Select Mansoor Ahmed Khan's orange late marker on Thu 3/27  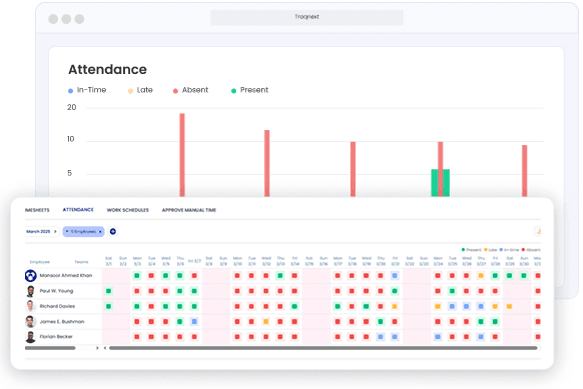pos(481,276)
